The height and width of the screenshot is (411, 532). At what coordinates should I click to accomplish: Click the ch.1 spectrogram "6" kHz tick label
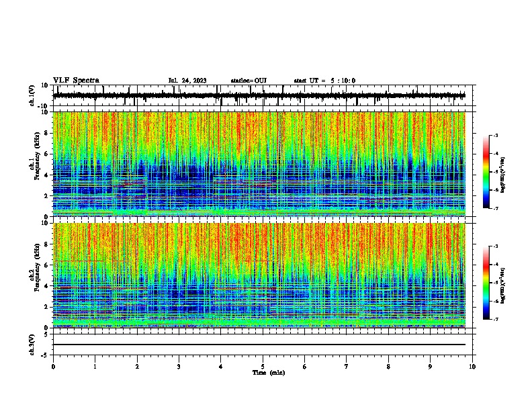pos(46,154)
